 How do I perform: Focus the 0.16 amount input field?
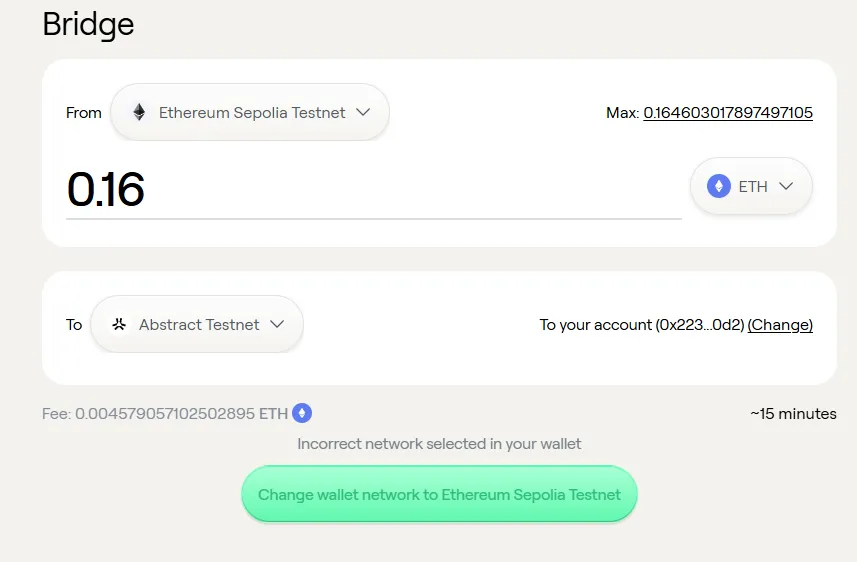pos(370,190)
